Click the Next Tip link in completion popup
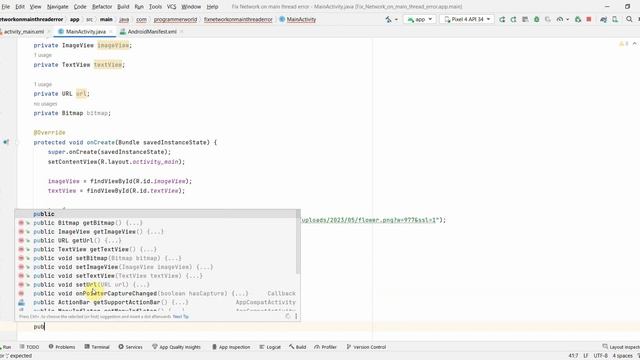This screenshot has height=360, width=640. coord(180,316)
